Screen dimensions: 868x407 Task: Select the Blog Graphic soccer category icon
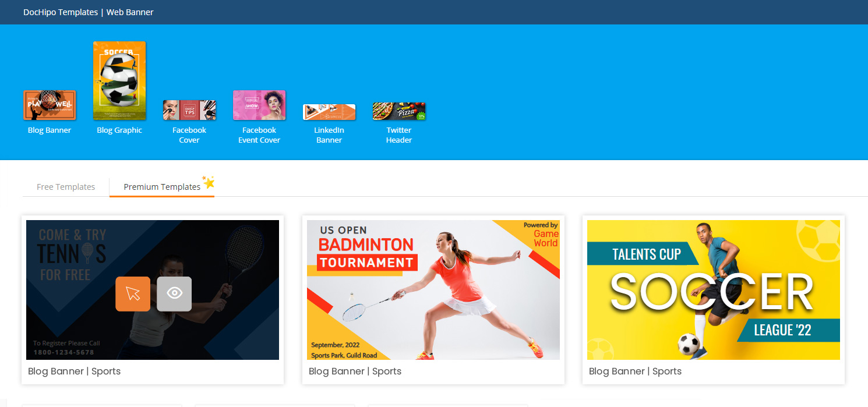[119, 80]
